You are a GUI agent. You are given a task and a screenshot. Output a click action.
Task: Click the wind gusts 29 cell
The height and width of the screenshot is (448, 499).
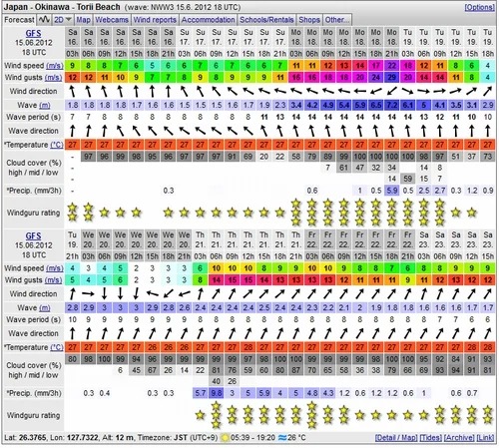[391, 77]
